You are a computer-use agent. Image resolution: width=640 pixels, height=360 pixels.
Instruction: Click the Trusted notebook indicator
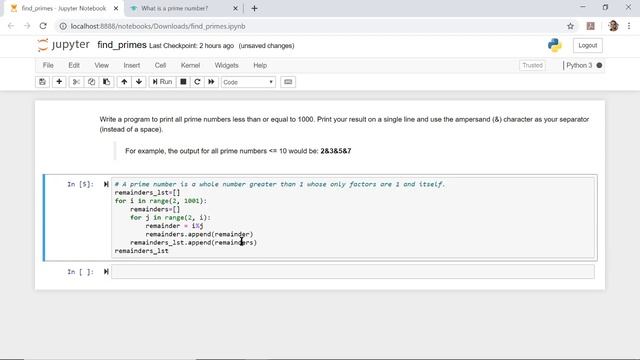pyautogui.click(x=532, y=65)
